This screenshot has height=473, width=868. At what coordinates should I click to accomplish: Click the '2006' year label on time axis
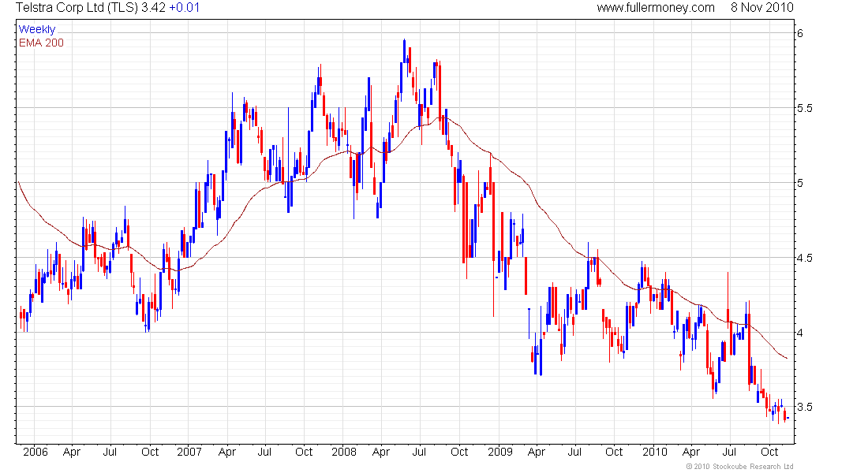[36, 452]
